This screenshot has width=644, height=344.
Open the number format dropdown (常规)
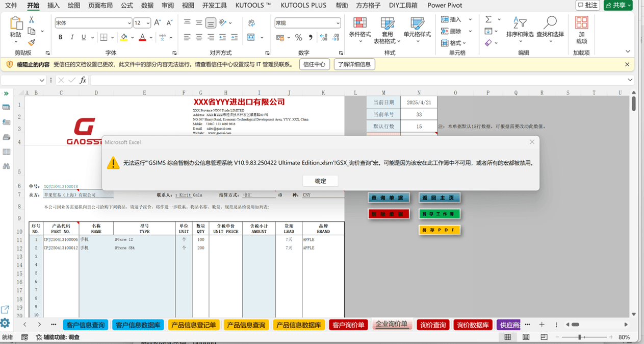[338, 23]
